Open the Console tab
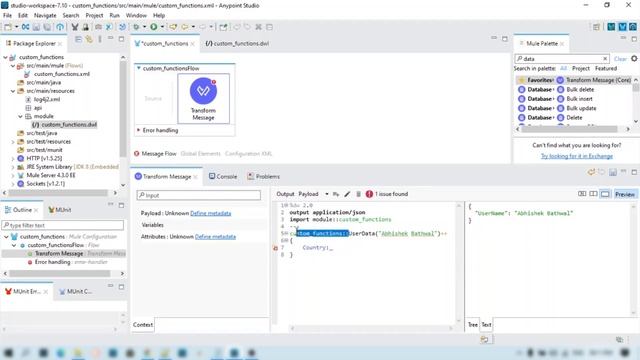Viewport: 640px width, 360px height. tap(223, 177)
